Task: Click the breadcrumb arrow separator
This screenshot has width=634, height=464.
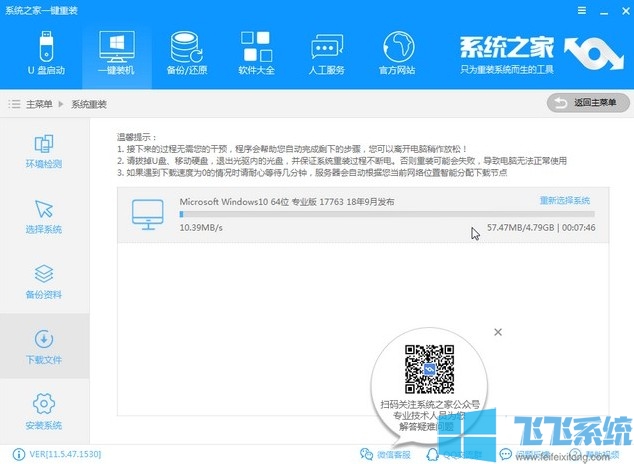Action: (61, 104)
